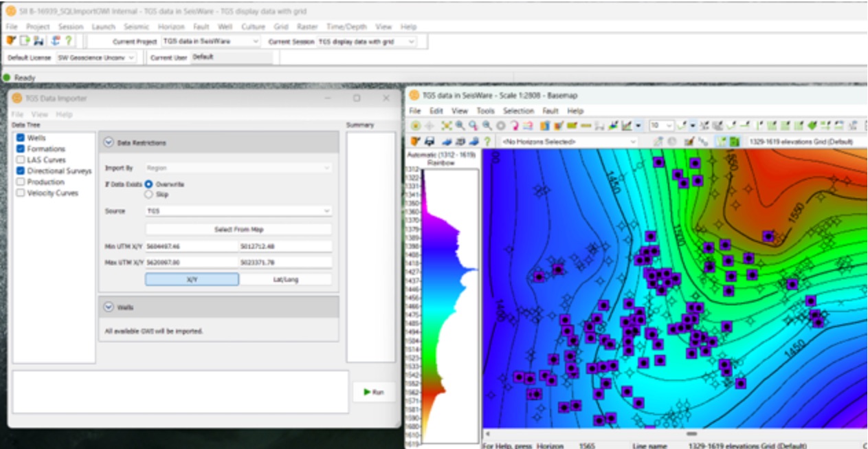The height and width of the screenshot is (449, 868).
Task: Select the Skip radio button
Action: (x=148, y=195)
